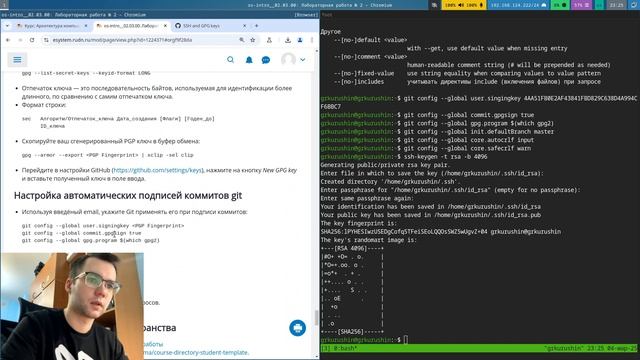Image resolution: width=640 pixels, height=360 pixels.
Task: Click the terminal icon left of volume block
Action: click(x=434, y=5)
